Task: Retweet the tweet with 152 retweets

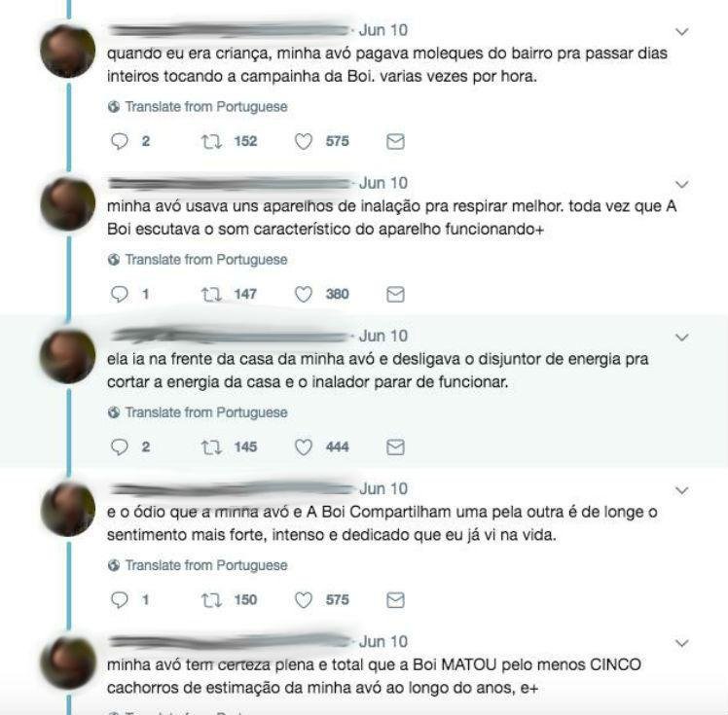Action: pos(211,141)
